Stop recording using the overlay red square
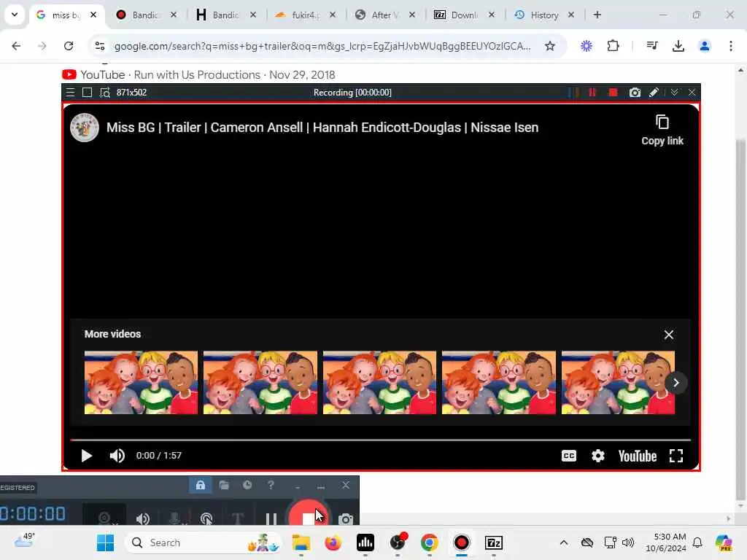 [613, 93]
